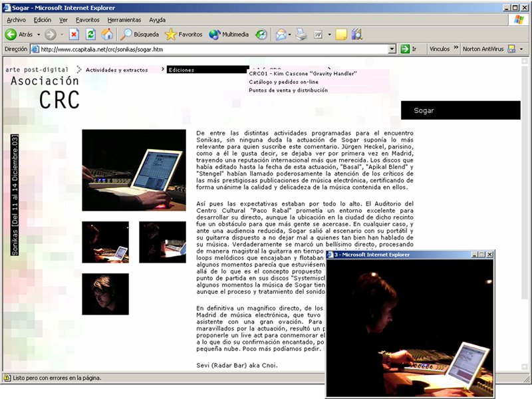The height and width of the screenshot is (399, 532).
Task: Open the Herramientas menu
Action: tap(124, 20)
